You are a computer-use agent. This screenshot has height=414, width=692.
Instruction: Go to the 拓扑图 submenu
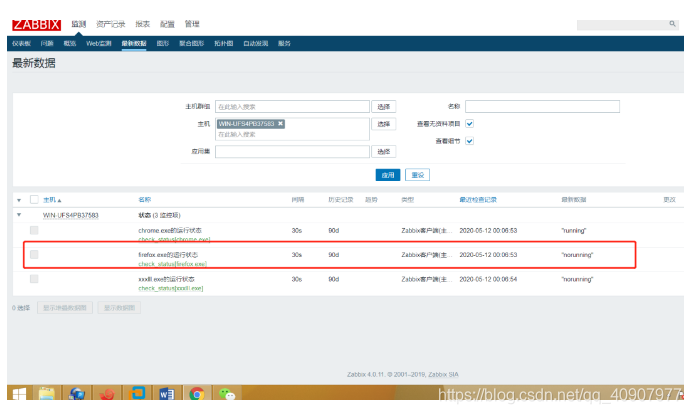tap(224, 43)
